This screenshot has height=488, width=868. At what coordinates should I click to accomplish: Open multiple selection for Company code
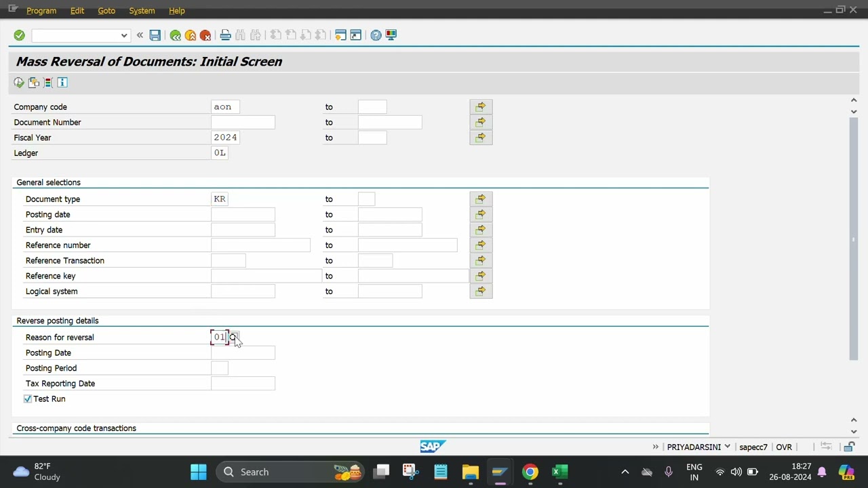click(x=481, y=107)
